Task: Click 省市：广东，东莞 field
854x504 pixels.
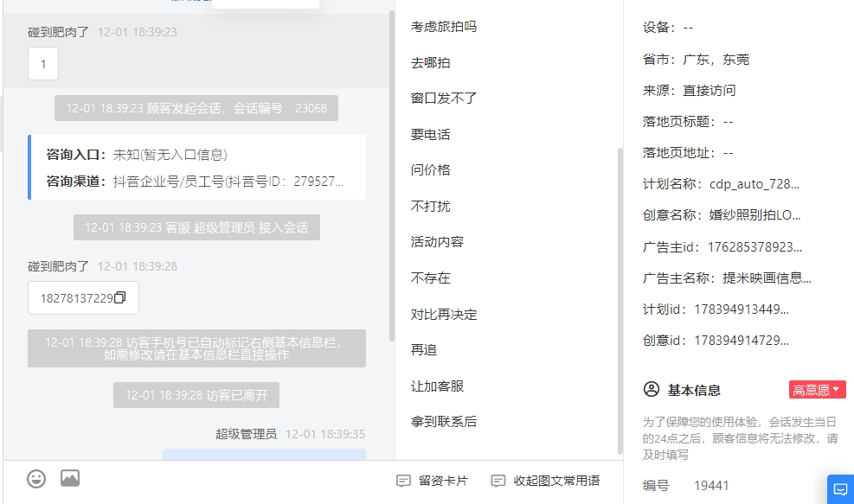Action: 696,60
